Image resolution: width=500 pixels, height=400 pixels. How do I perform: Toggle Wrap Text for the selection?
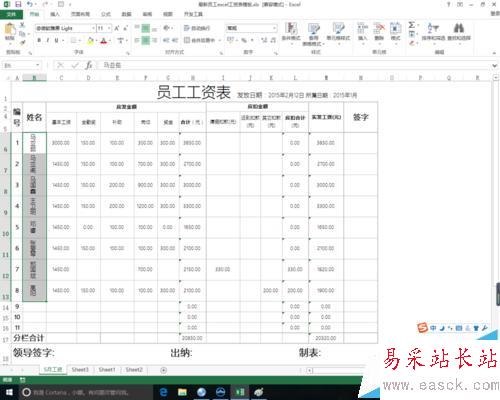tap(197, 28)
